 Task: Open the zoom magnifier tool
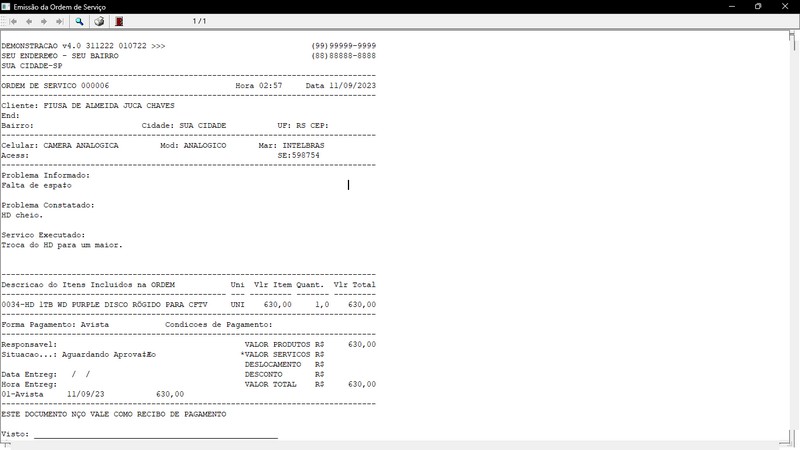[x=79, y=21]
